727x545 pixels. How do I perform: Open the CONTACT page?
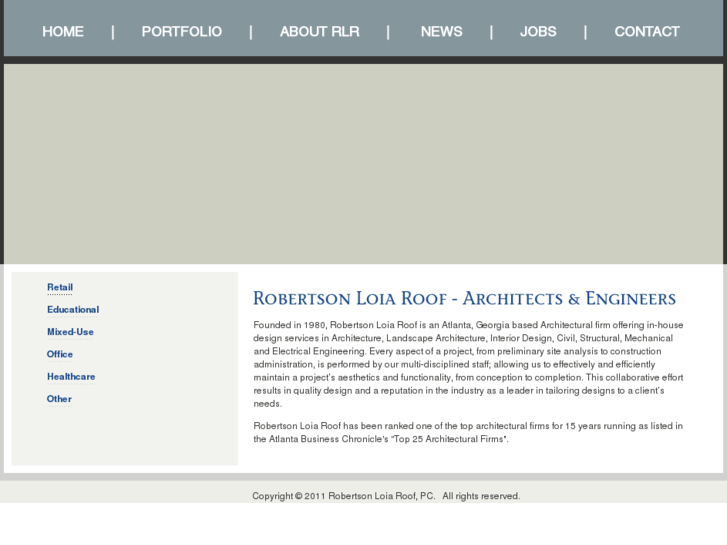pos(647,32)
